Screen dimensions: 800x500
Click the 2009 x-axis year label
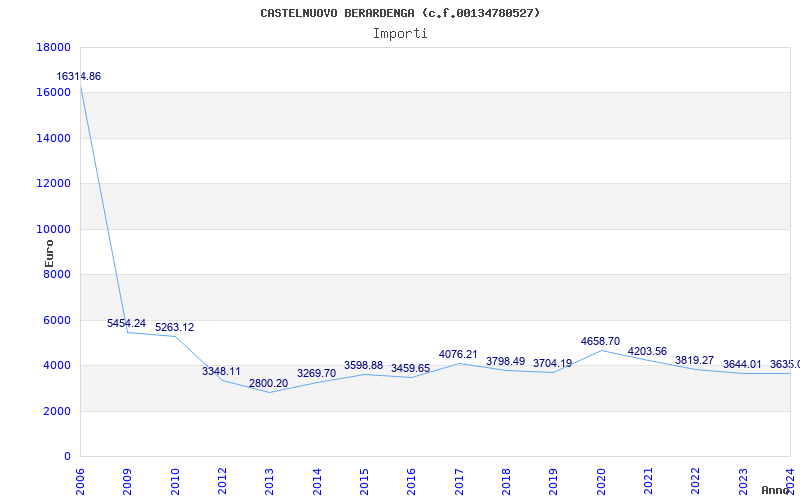pyautogui.click(x=128, y=482)
